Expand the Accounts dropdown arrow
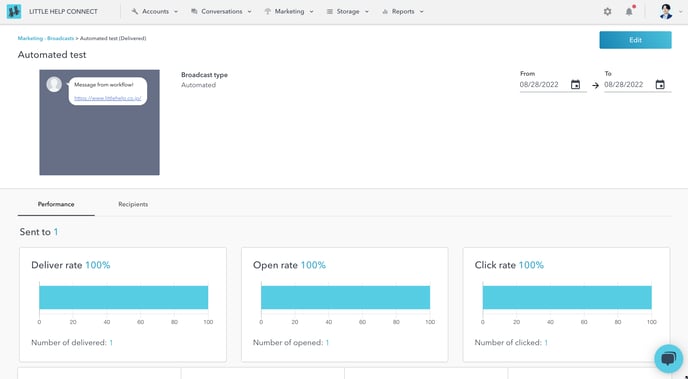Screen dimensions: 688x379 pyautogui.click(x=176, y=12)
